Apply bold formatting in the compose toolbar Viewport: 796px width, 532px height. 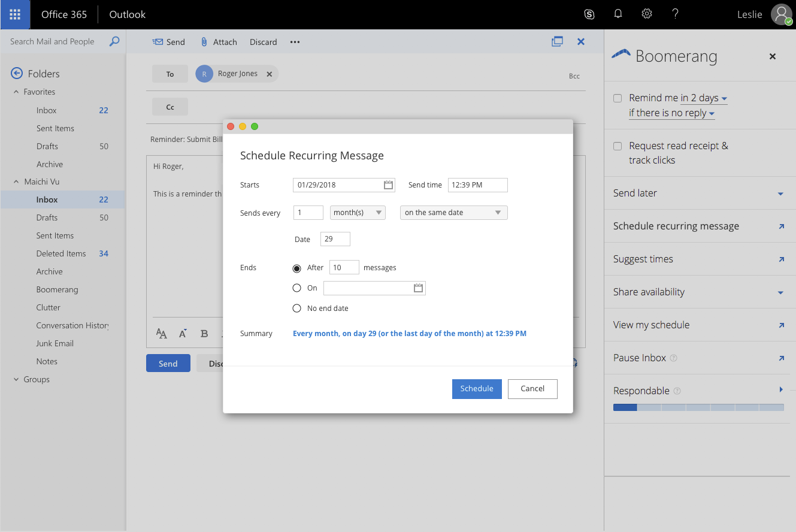[203, 334]
